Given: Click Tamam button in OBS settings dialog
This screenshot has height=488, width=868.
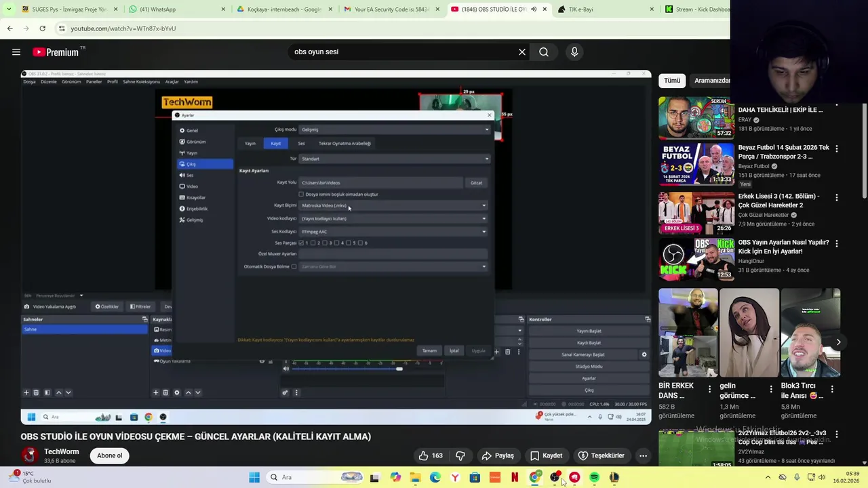Looking at the screenshot, I should coord(429,351).
